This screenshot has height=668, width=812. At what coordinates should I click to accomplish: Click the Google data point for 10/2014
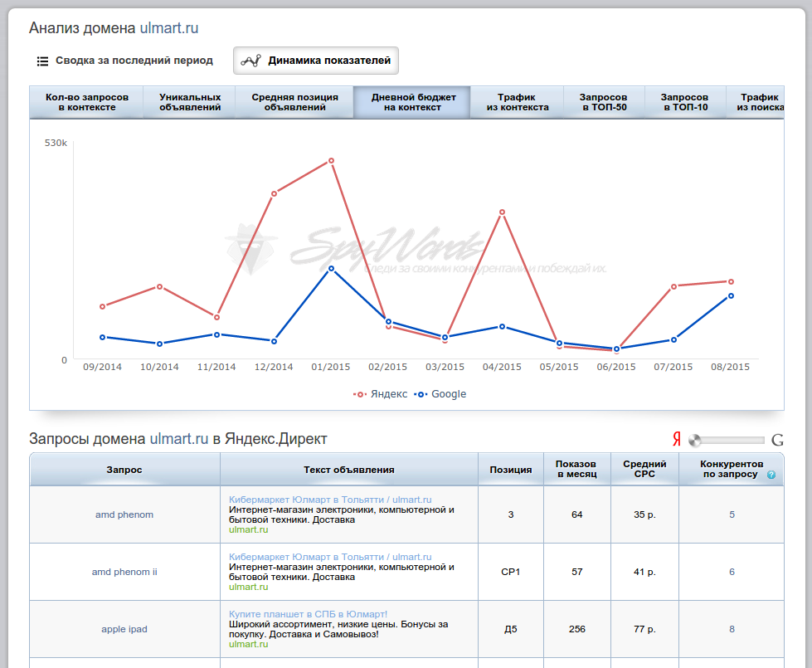[x=159, y=344]
